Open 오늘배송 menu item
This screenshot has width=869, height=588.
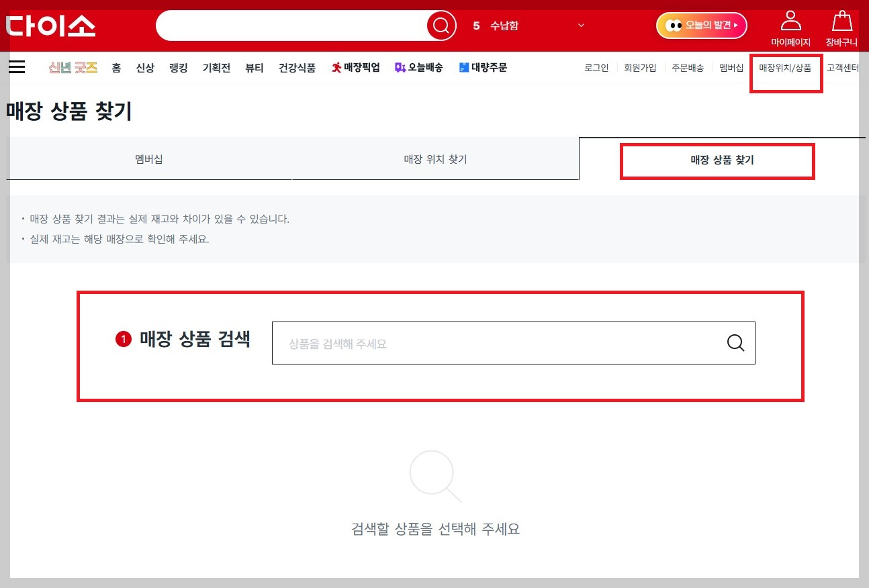click(x=419, y=67)
